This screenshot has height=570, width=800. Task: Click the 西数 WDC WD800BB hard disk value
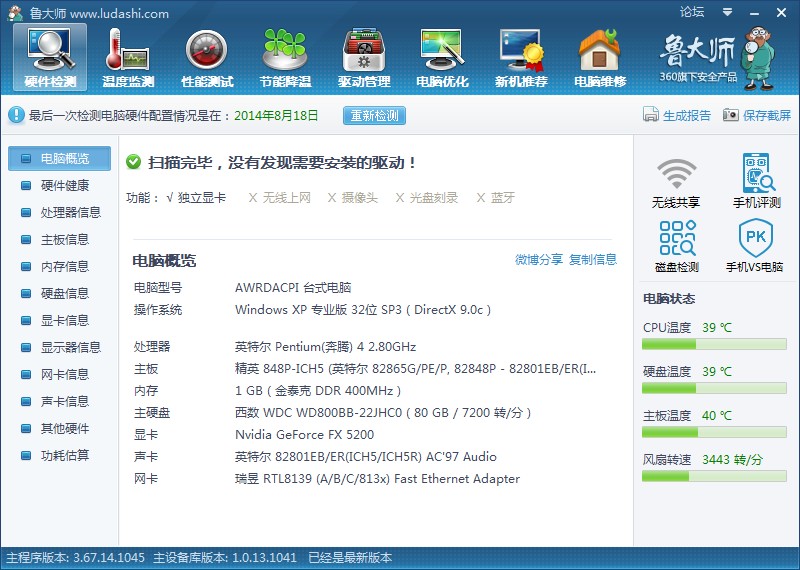tap(383, 412)
